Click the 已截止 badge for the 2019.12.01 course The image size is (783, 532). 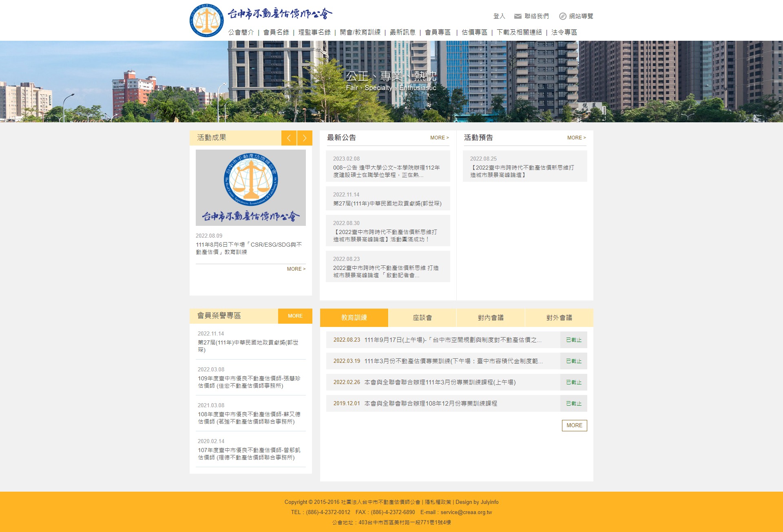573,404
